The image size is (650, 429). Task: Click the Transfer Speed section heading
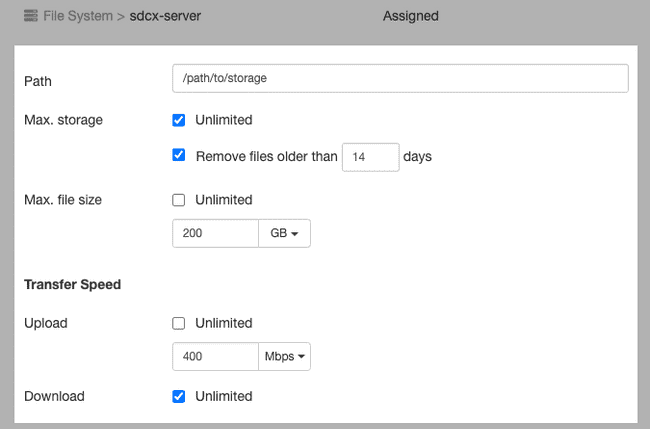click(x=72, y=284)
